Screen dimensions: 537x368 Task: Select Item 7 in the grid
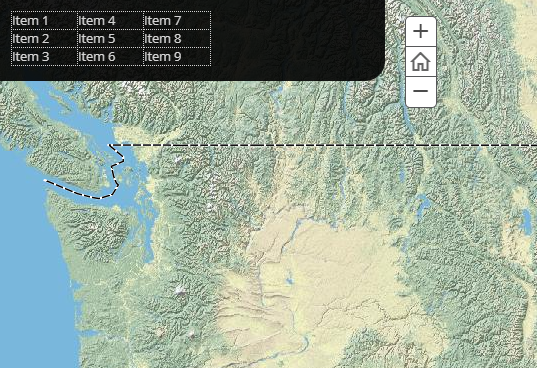coord(177,21)
